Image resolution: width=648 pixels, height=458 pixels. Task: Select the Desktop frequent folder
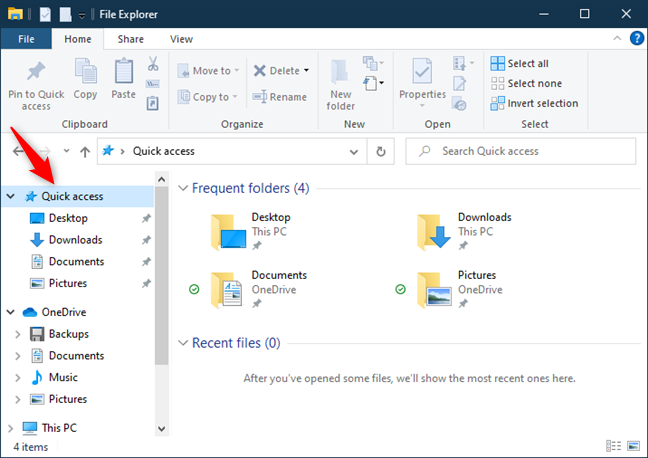[251, 231]
